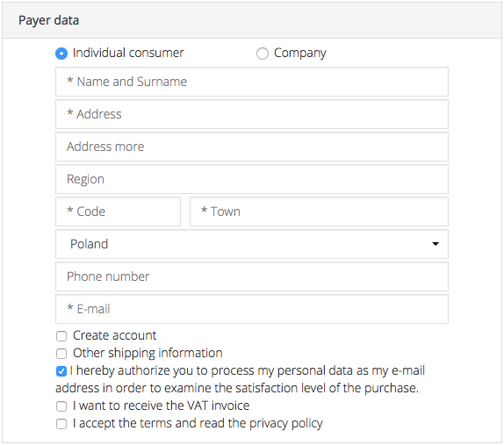Select the Company radio button
The image size is (504, 445).
(263, 54)
